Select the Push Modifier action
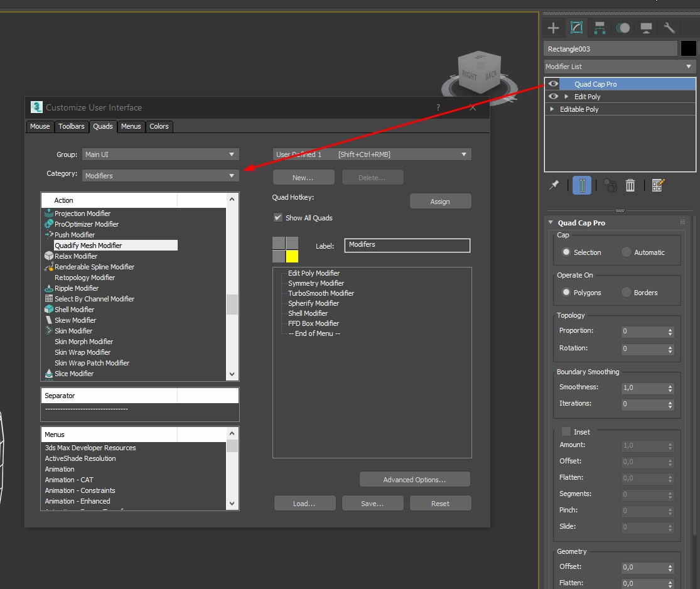The height and width of the screenshot is (589, 700). (x=75, y=235)
